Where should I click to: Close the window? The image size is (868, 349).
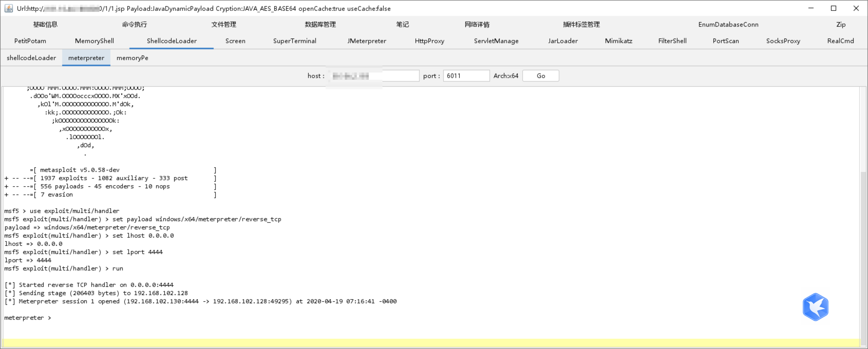[856, 8]
